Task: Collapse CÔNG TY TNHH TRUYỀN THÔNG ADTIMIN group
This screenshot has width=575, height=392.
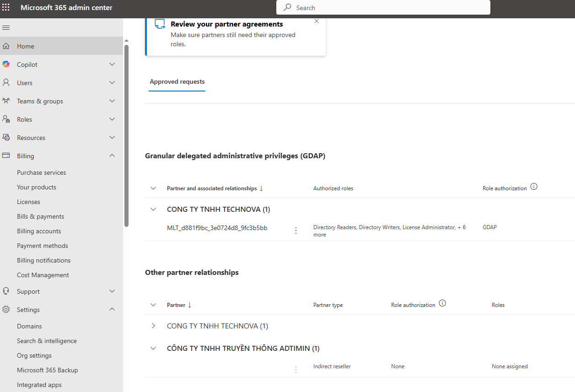Action: tap(153, 349)
